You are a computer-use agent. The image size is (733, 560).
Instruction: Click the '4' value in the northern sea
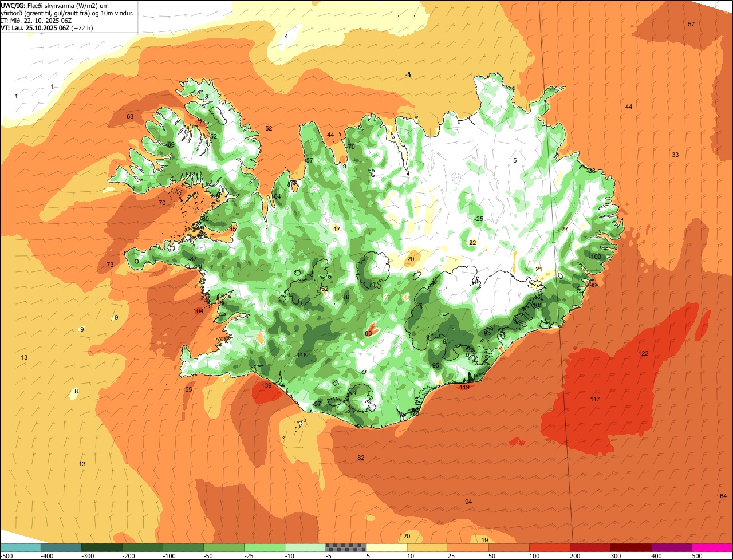point(286,36)
